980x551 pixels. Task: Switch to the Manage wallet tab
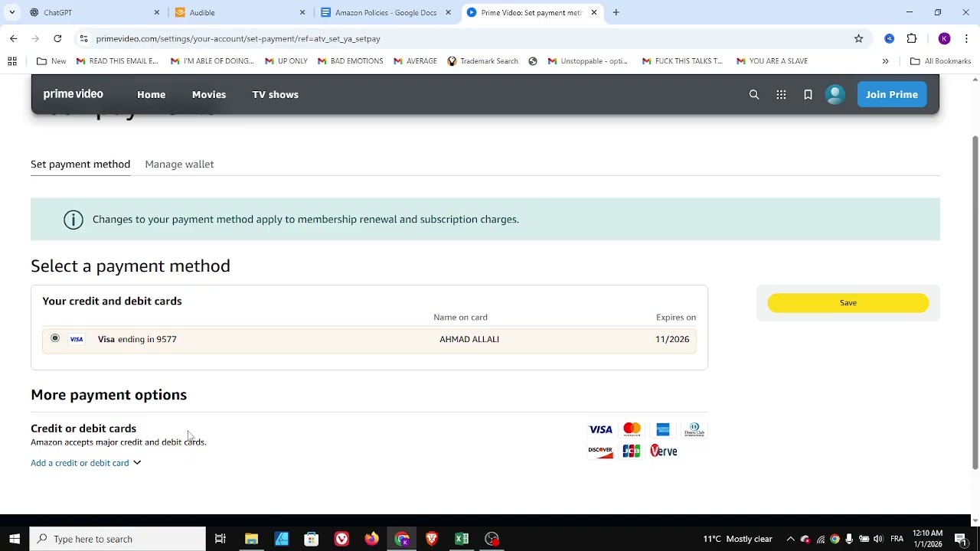pyautogui.click(x=179, y=165)
